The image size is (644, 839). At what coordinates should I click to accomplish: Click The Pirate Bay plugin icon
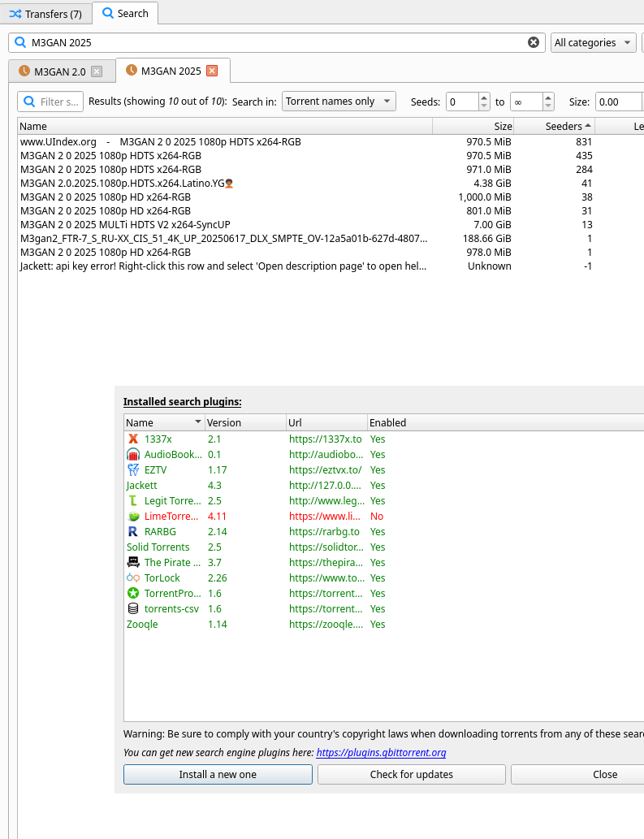click(x=133, y=562)
